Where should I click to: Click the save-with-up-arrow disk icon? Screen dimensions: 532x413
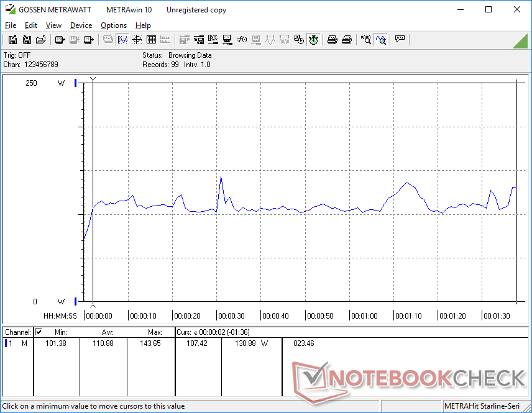tap(12, 40)
